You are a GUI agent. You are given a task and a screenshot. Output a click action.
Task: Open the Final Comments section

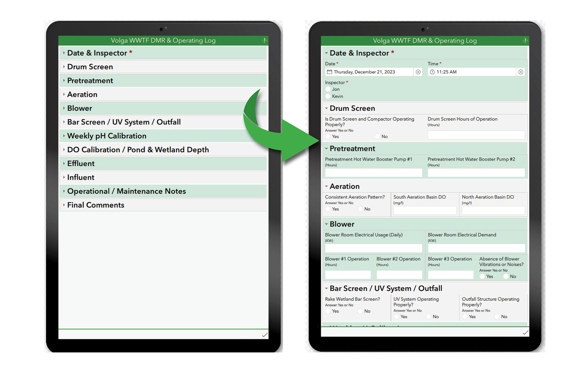pos(96,205)
